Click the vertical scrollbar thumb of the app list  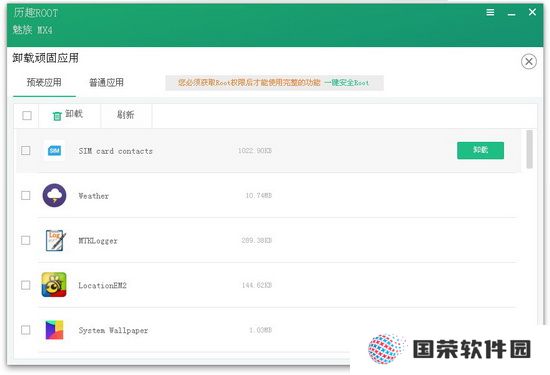(529, 149)
